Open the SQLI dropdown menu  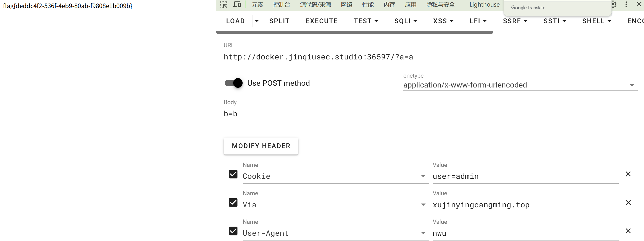pyautogui.click(x=405, y=21)
